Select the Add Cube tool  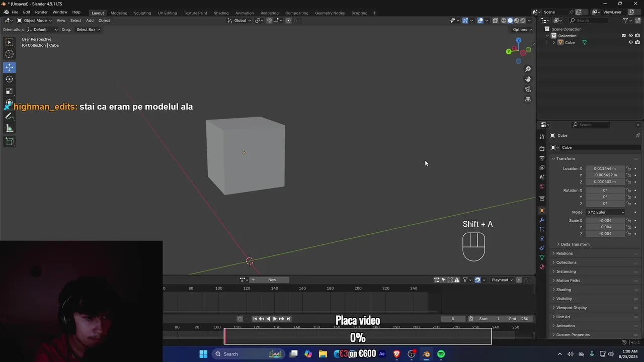pos(10,141)
